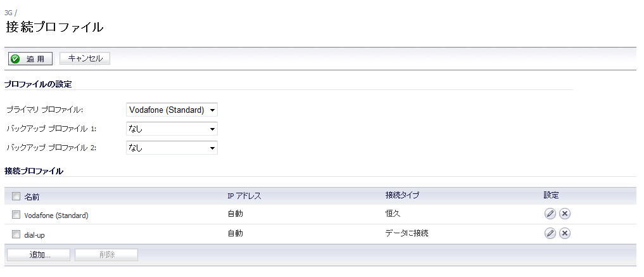This screenshot has width=644, height=277.
Task: Click 自動 in the dial-up row
Action: (x=236, y=233)
